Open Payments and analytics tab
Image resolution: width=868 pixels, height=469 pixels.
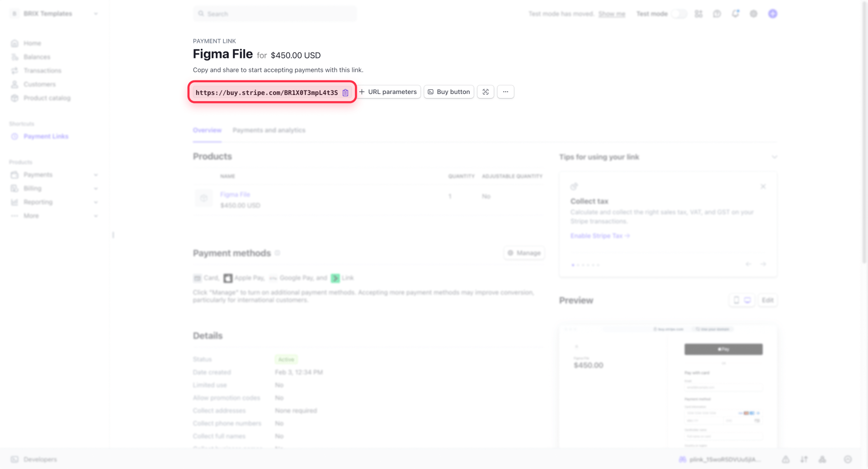tap(269, 130)
